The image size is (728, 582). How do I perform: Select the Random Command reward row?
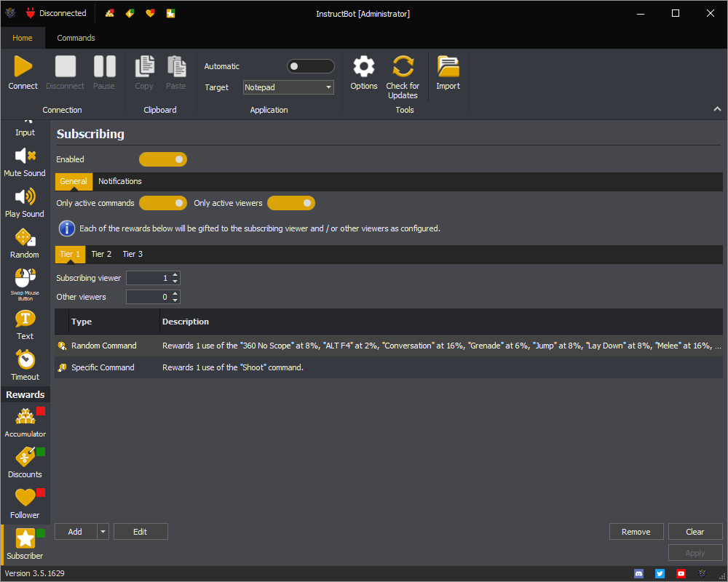pyautogui.click(x=389, y=346)
